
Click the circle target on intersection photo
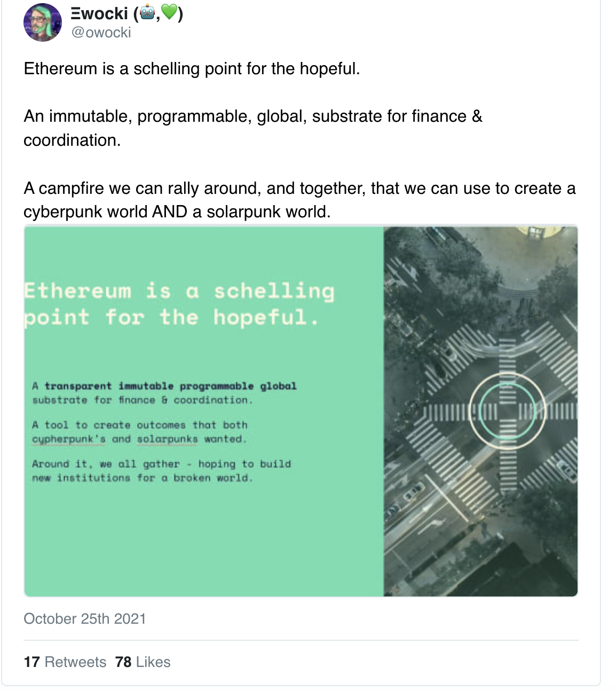(508, 411)
